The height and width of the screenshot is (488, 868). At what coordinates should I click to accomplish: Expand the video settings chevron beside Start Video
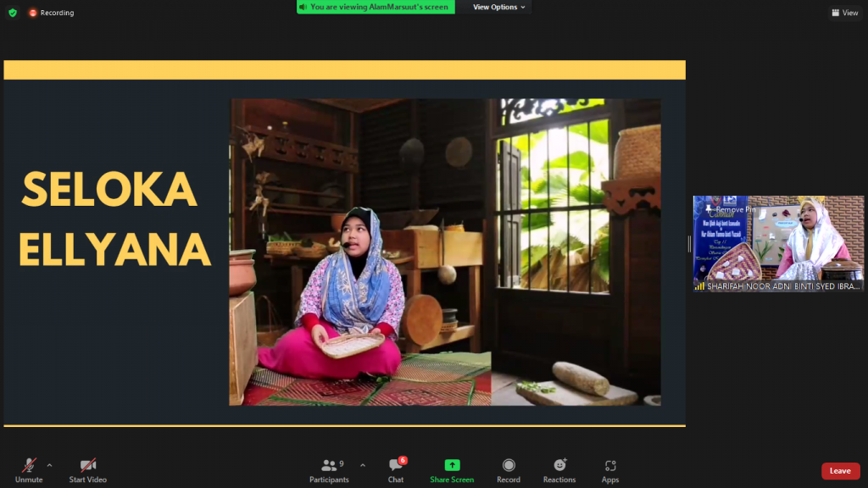click(108, 464)
